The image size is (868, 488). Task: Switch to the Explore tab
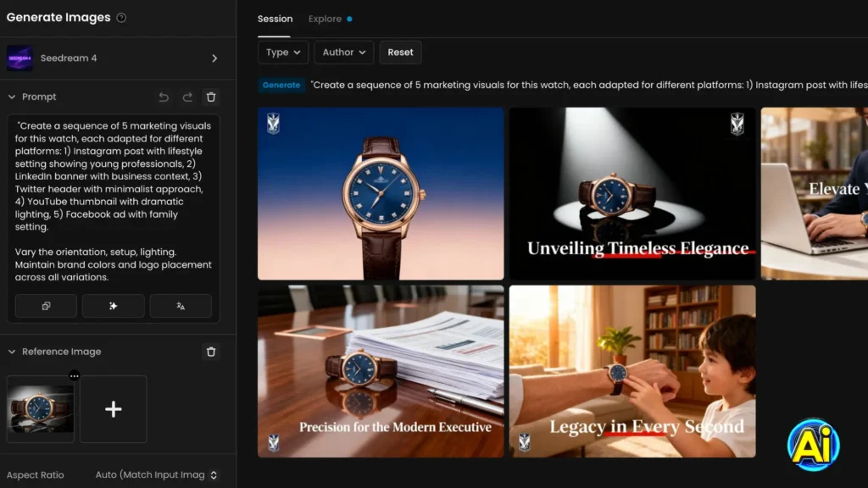[x=325, y=19]
